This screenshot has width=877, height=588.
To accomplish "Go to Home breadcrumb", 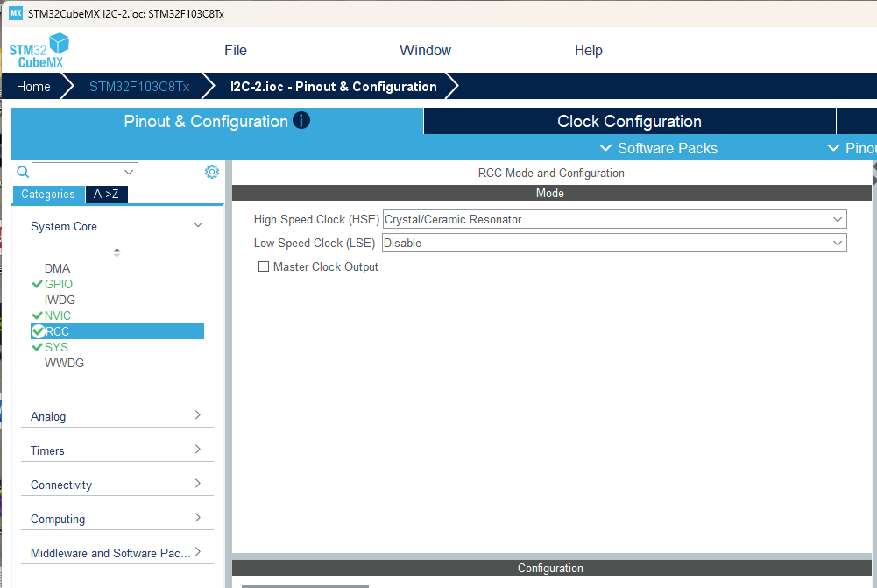I will [33, 87].
